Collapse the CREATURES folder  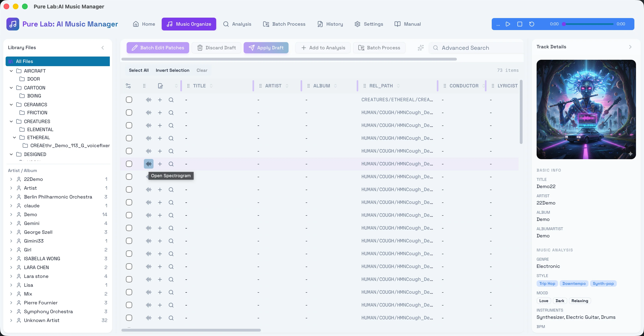click(11, 121)
